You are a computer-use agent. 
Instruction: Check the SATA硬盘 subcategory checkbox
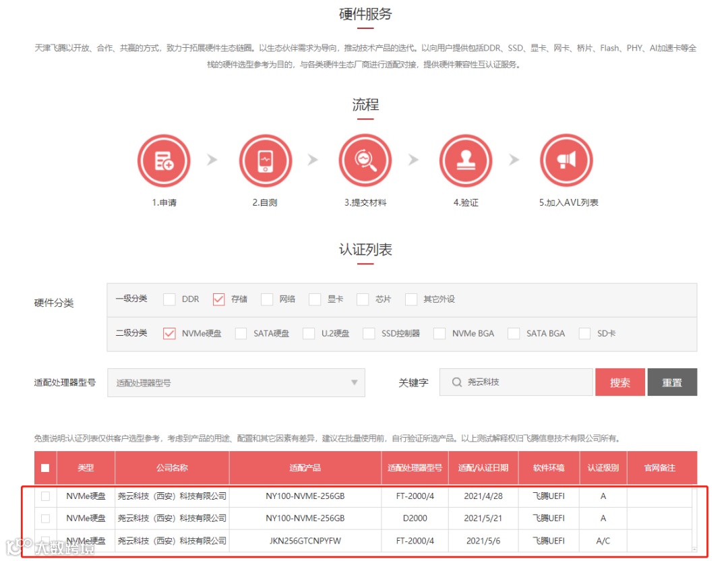241,334
